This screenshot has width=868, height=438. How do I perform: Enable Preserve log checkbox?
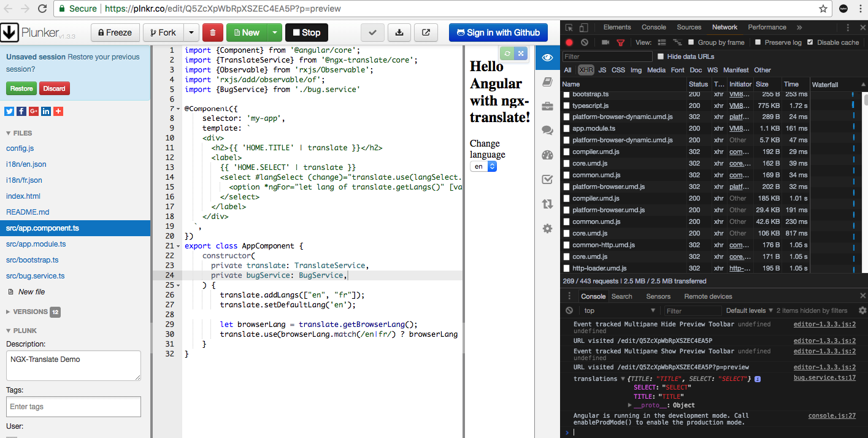click(x=758, y=42)
